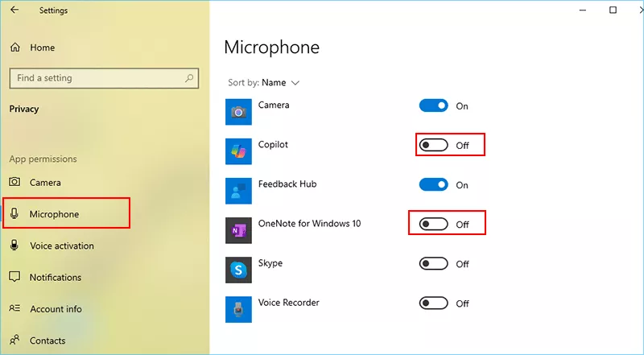Click the back arrow in Settings
644x355 pixels.
coord(14,10)
